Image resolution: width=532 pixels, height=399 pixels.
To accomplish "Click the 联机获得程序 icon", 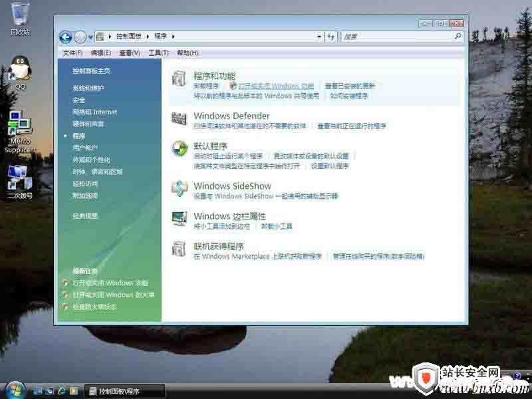I will click(179, 249).
